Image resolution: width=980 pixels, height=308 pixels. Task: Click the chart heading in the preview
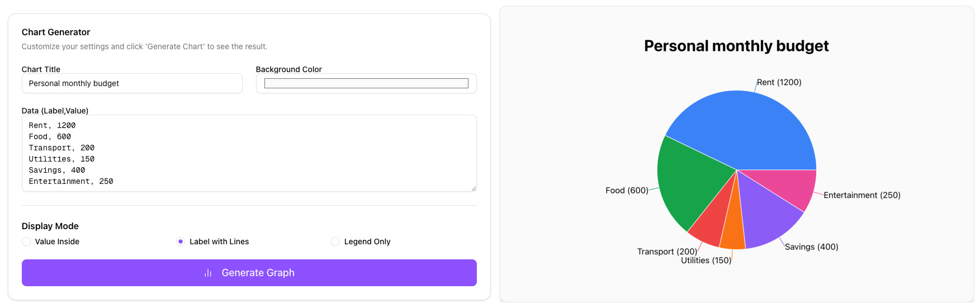736,46
